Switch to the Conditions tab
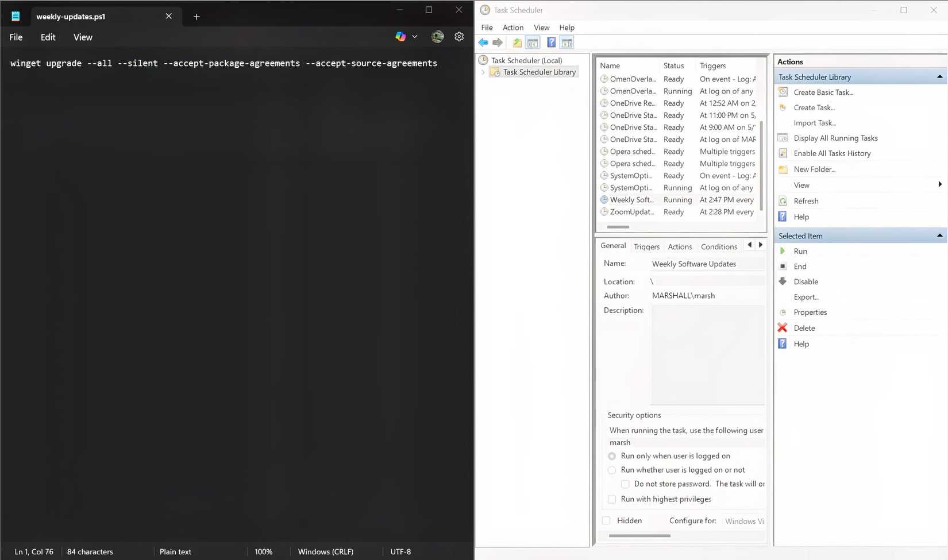This screenshot has width=948, height=560. click(719, 246)
